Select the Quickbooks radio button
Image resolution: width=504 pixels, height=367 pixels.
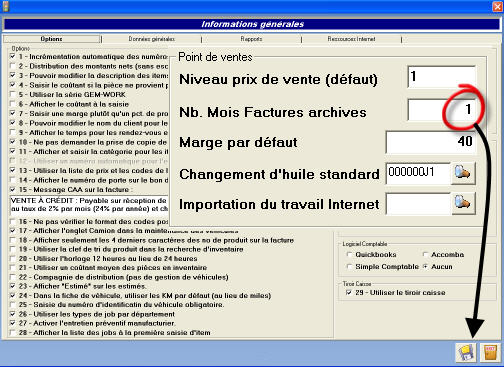pyautogui.click(x=350, y=255)
